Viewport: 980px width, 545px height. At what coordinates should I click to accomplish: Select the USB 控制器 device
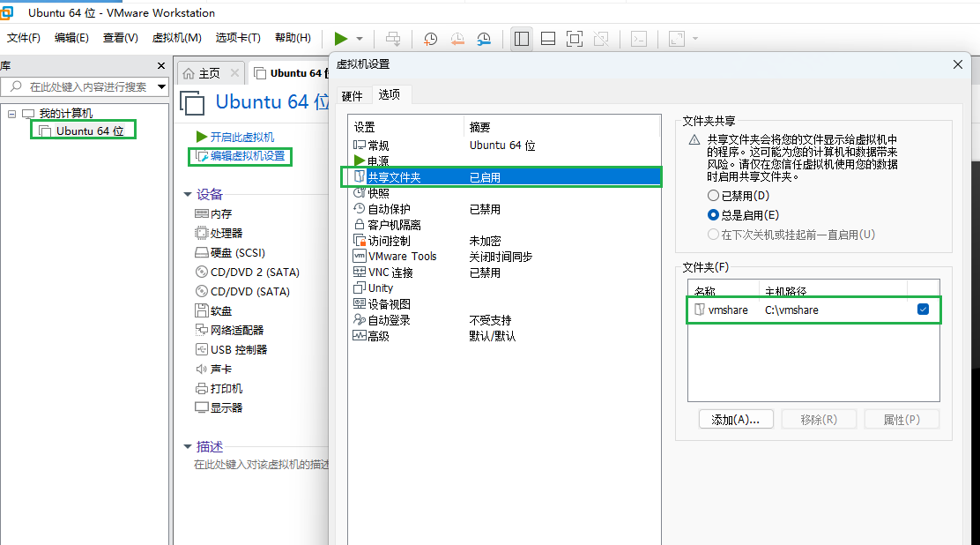click(x=231, y=350)
